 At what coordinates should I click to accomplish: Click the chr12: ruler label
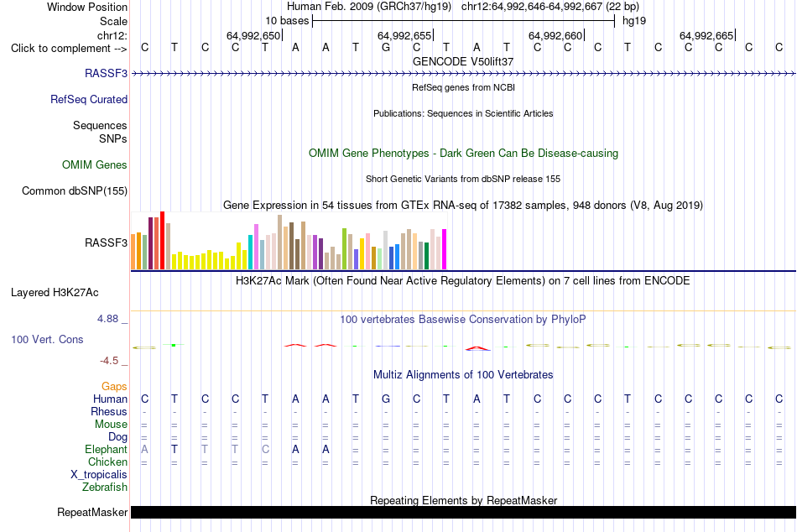coord(112,35)
